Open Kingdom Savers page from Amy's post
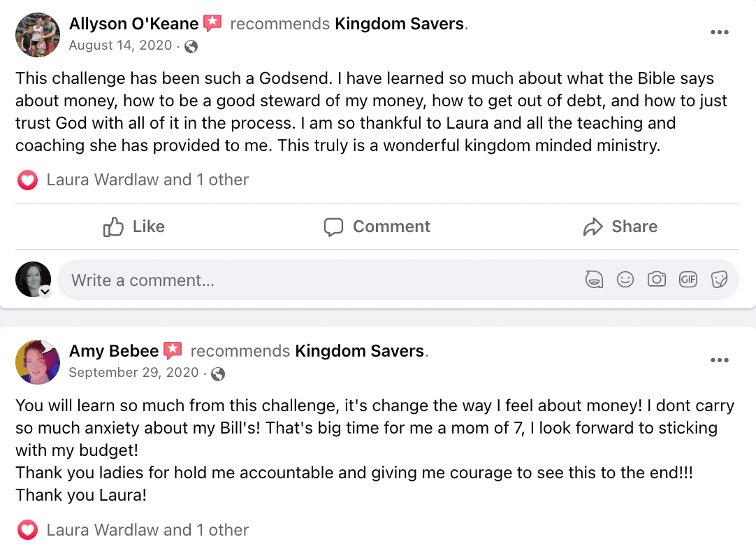The height and width of the screenshot is (551, 756). coord(360,351)
